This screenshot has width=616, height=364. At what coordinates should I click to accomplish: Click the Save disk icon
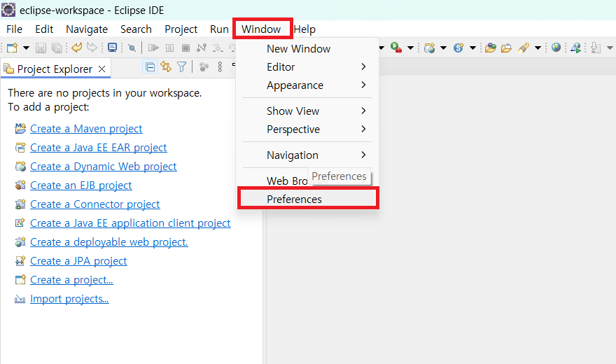tap(41, 48)
